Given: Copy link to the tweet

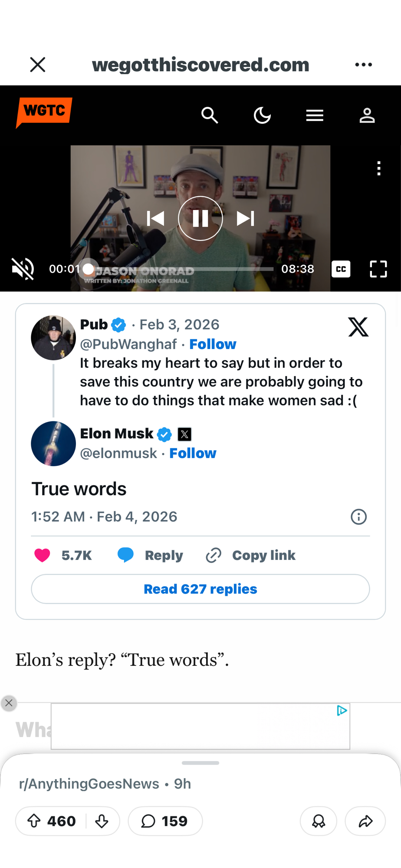Looking at the screenshot, I should click(251, 555).
